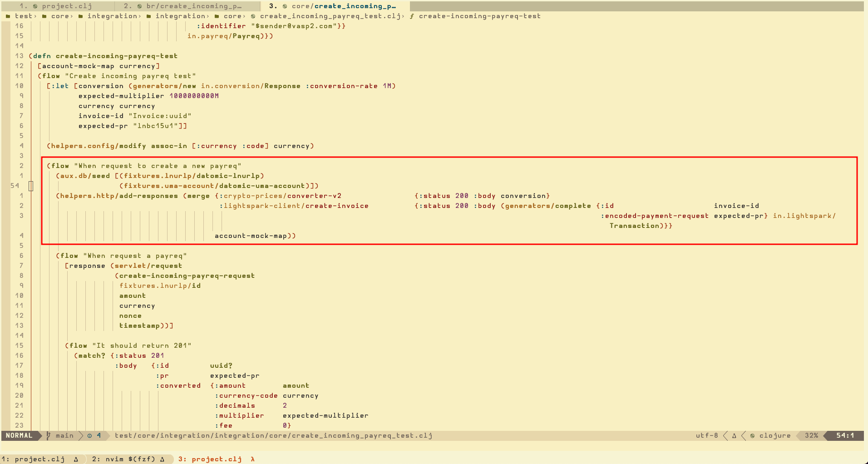
Task: Click the string "lnbc15u1"
Action: pyautogui.click(x=155, y=126)
